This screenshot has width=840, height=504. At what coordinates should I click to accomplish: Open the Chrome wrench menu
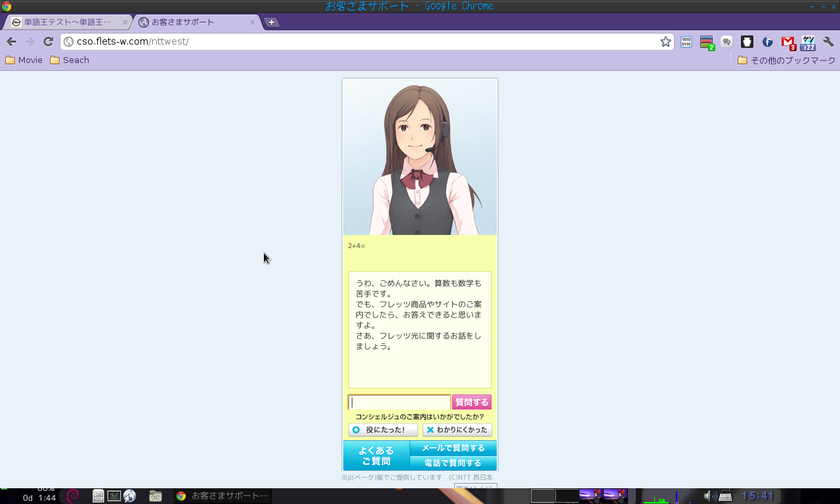tap(829, 42)
